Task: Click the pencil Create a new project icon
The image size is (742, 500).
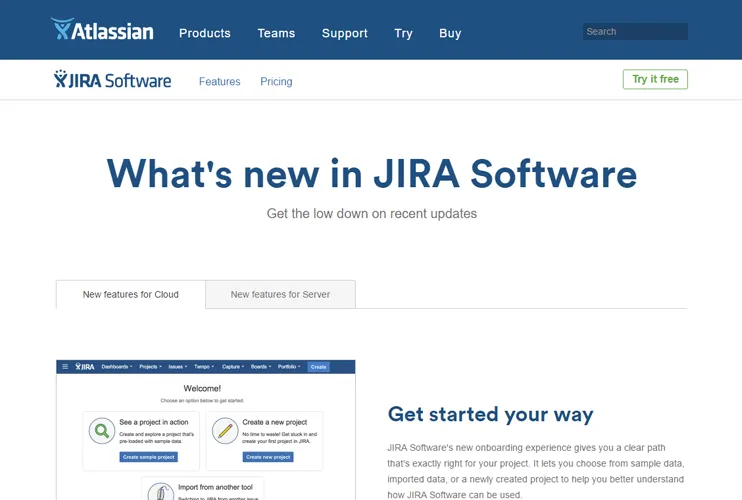Action: [225, 430]
